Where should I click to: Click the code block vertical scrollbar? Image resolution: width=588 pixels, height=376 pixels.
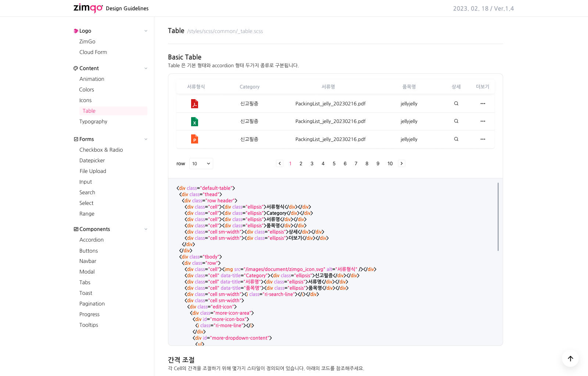pyautogui.click(x=498, y=217)
